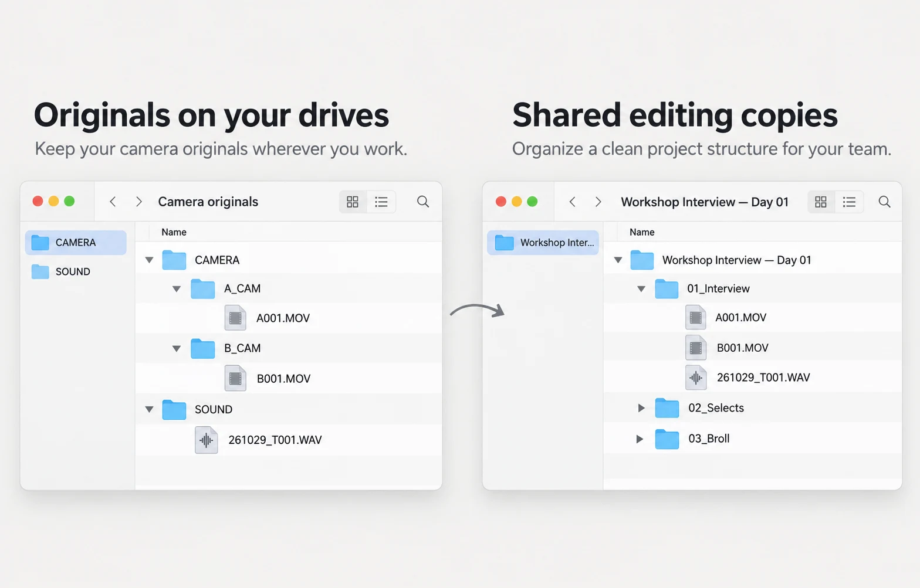Collapse the CAMERA folder disclosure triangle
Screen dimensions: 920x588
click(x=149, y=260)
